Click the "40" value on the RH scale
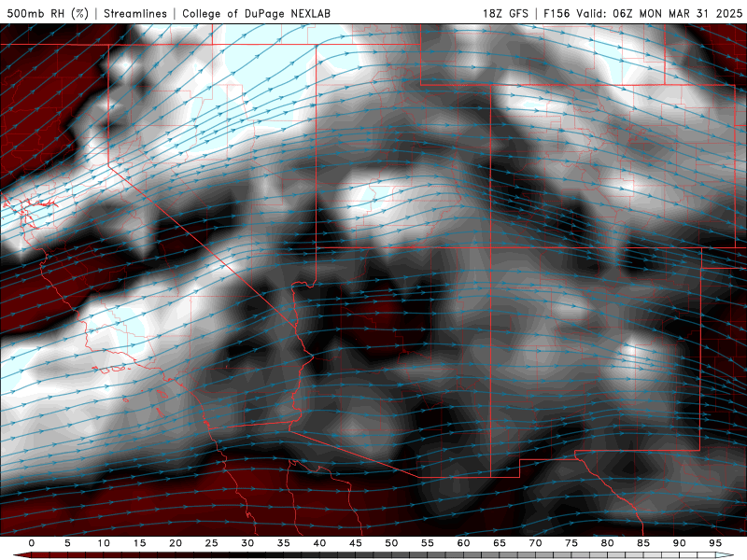The image size is (747, 560). (x=319, y=543)
